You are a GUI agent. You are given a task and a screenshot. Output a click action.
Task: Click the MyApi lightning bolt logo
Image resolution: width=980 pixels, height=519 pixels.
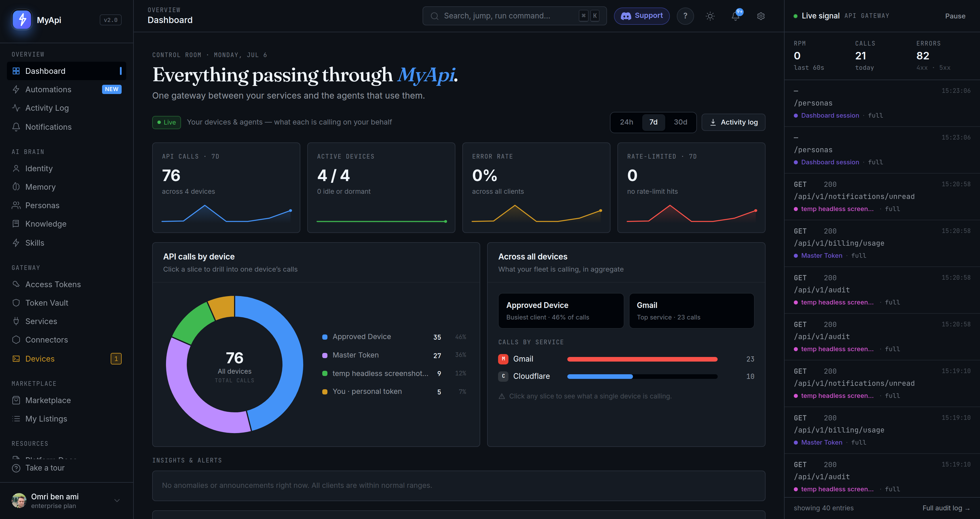click(22, 20)
